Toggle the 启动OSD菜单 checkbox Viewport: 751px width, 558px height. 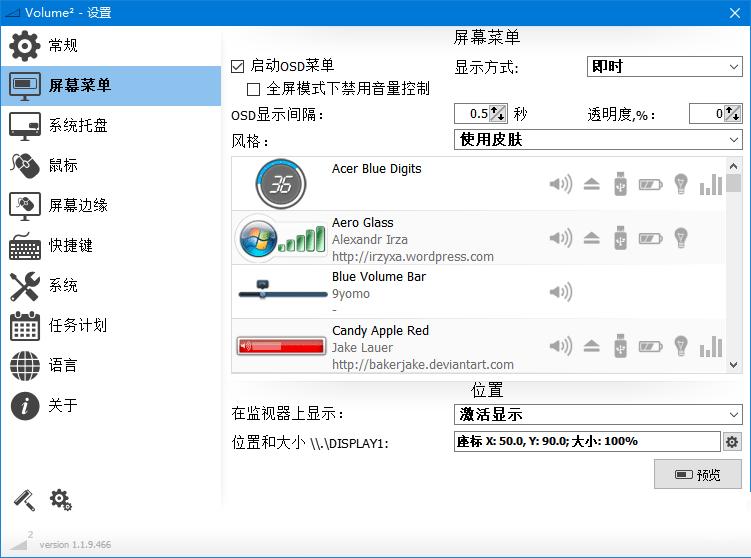[238, 66]
